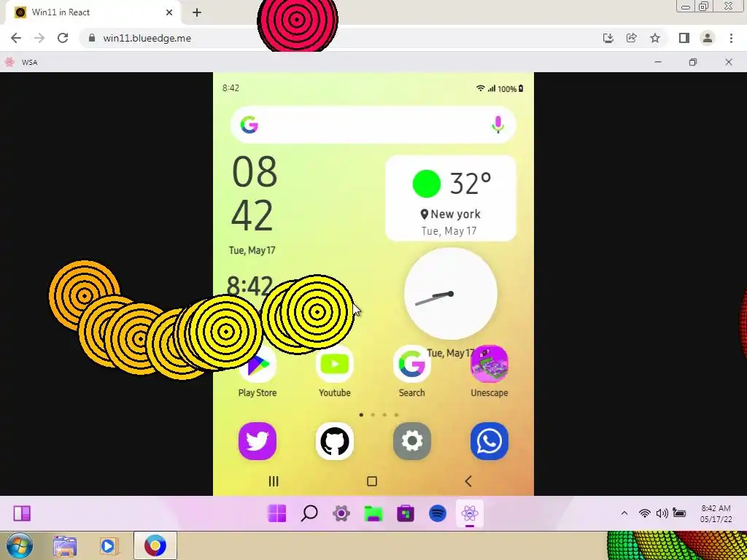Open the Google Search app icon

pos(411,365)
